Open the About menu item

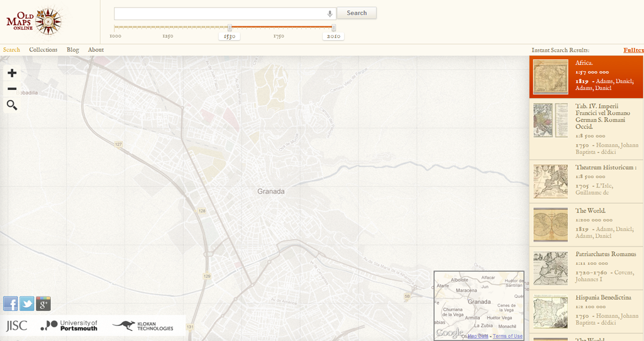tap(96, 50)
